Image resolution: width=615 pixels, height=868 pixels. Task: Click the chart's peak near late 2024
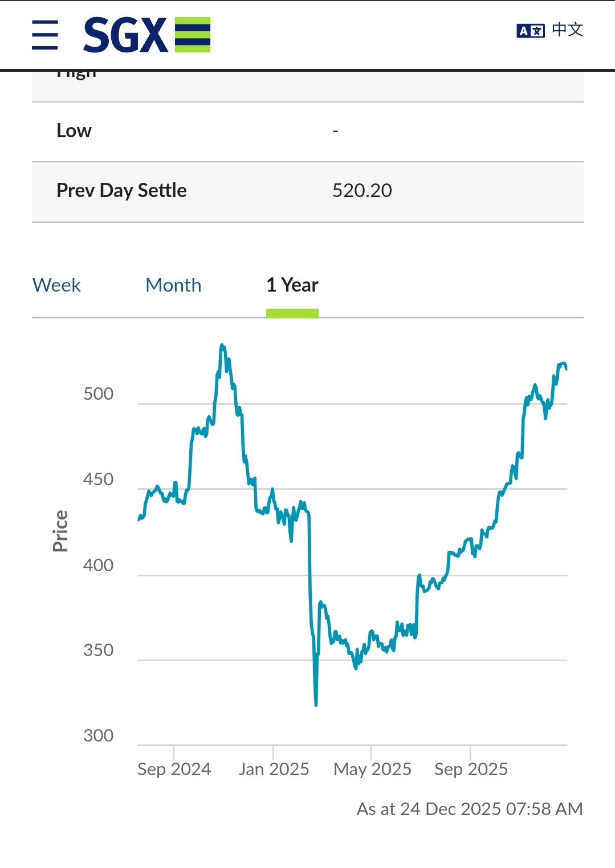click(x=222, y=346)
